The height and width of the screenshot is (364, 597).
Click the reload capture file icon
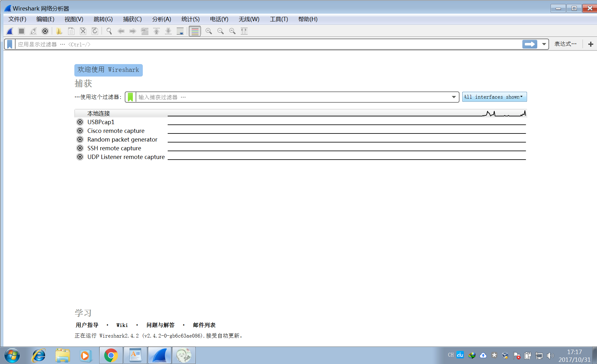pyautogui.click(x=95, y=31)
